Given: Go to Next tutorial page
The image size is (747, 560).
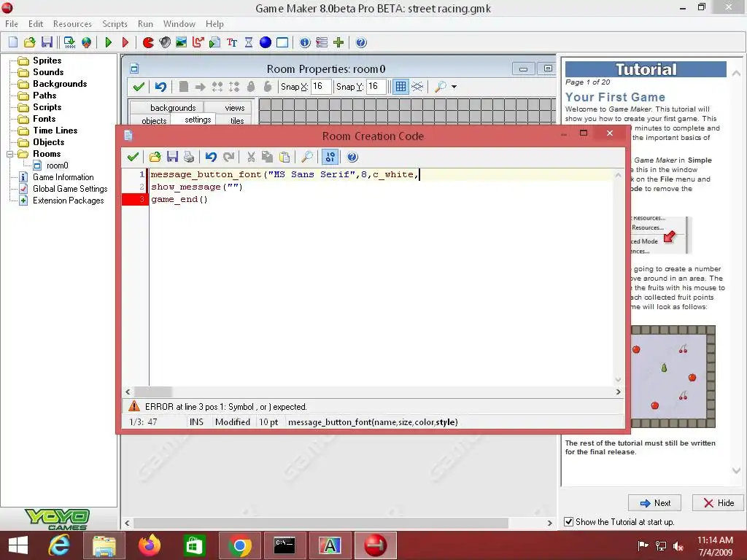Looking at the screenshot, I should pyautogui.click(x=654, y=503).
